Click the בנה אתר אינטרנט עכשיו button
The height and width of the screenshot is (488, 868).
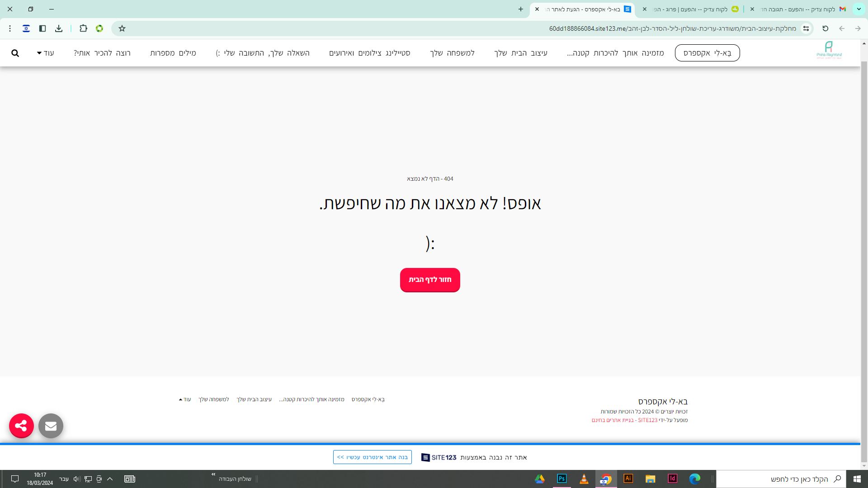pyautogui.click(x=372, y=457)
